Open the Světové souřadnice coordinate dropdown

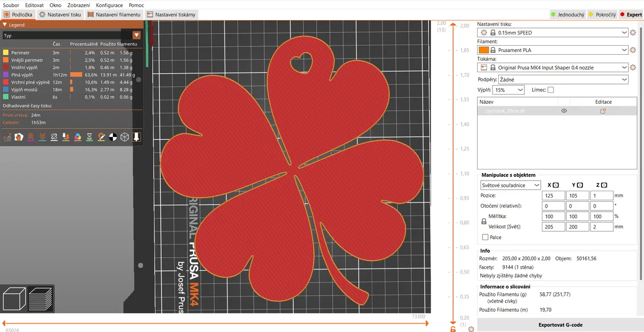(x=511, y=185)
